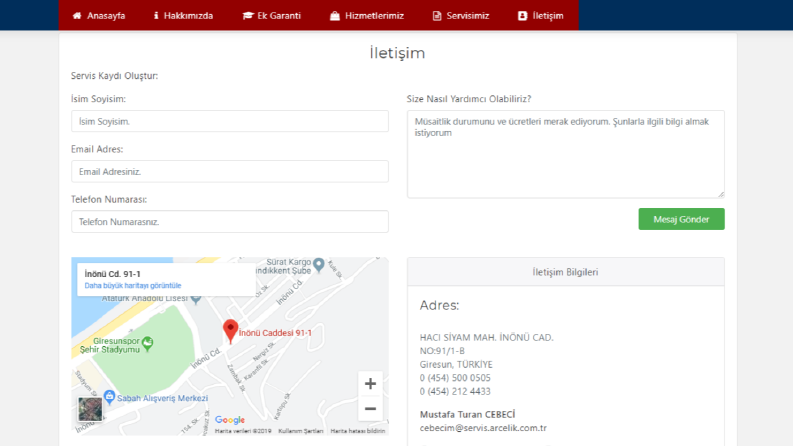This screenshot has height=446, width=793.
Task: Click the home icon beside Anasayfa
Action: (77, 16)
